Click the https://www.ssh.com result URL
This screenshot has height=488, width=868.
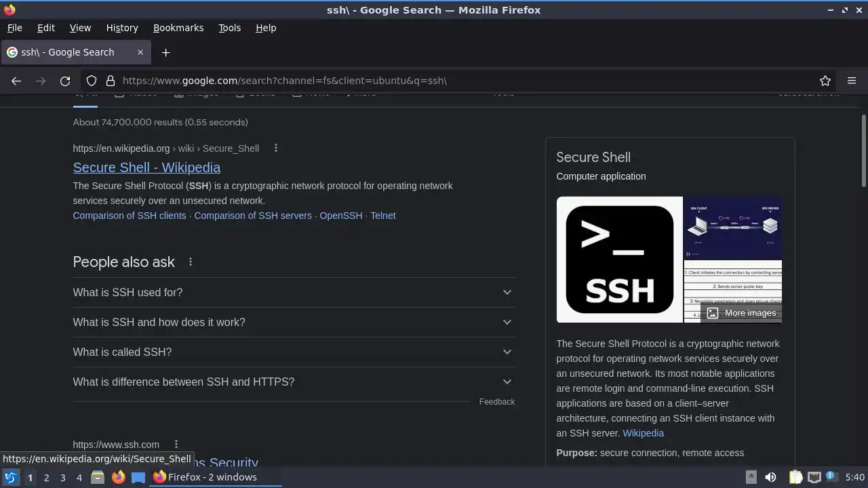116,445
